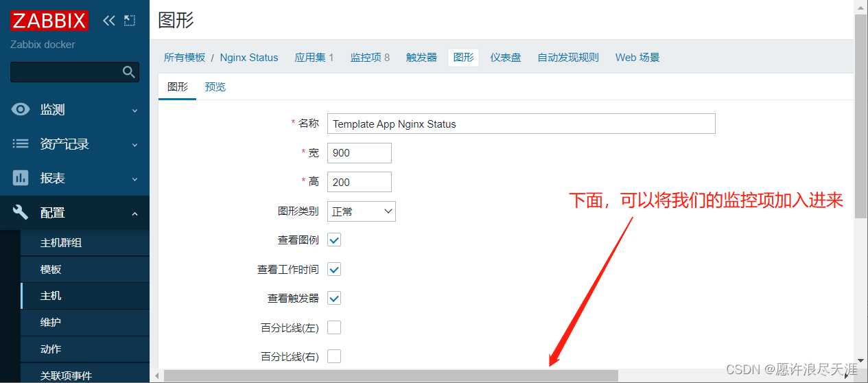Collapse sidebar with double-chevron icon
The width and height of the screenshot is (868, 383).
pyautogui.click(x=108, y=21)
